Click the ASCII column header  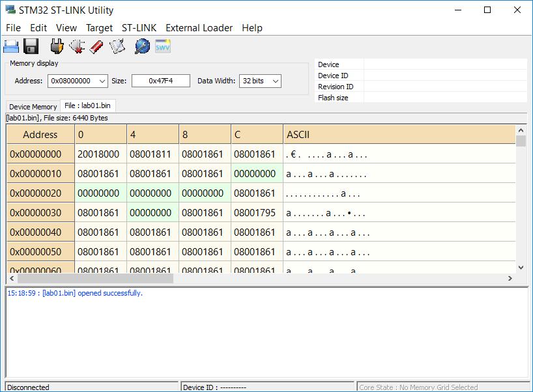point(399,135)
